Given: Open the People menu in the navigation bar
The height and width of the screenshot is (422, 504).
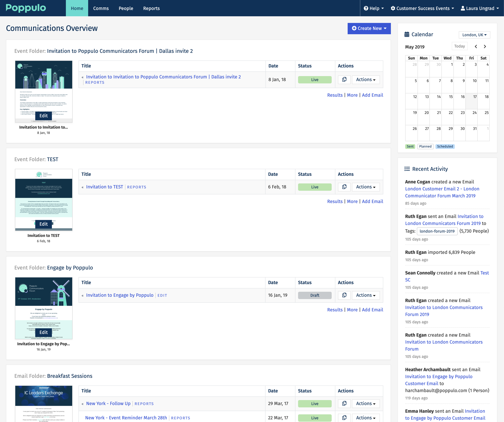Looking at the screenshot, I should (126, 8).
